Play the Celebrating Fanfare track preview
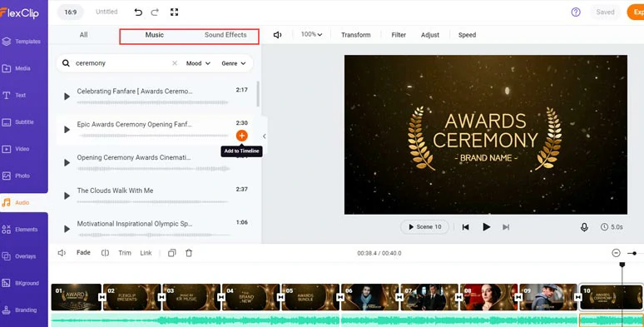 tap(67, 97)
